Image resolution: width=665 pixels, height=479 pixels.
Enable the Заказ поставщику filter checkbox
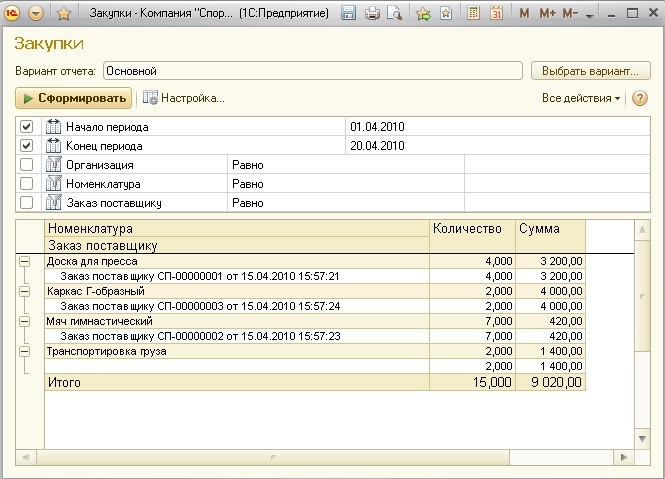(x=27, y=203)
